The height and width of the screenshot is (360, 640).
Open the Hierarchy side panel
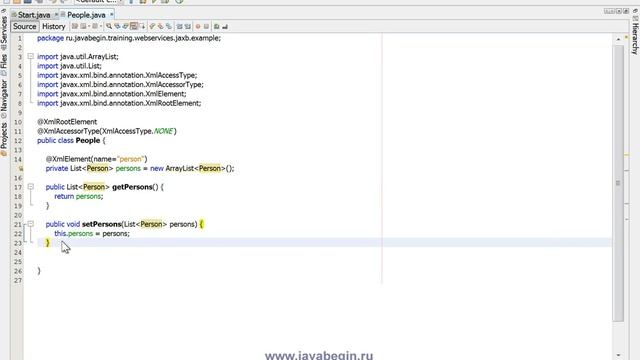635,35
